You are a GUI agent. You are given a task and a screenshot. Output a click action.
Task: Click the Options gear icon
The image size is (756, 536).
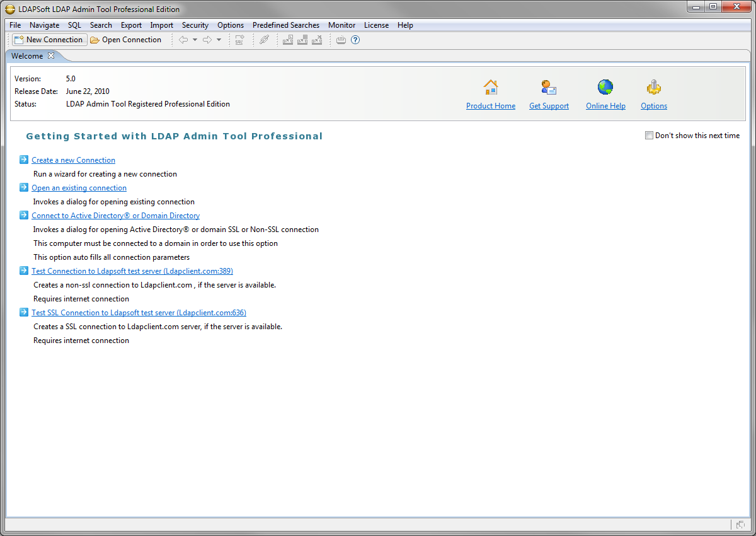pyautogui.click(x=654, y=88)
